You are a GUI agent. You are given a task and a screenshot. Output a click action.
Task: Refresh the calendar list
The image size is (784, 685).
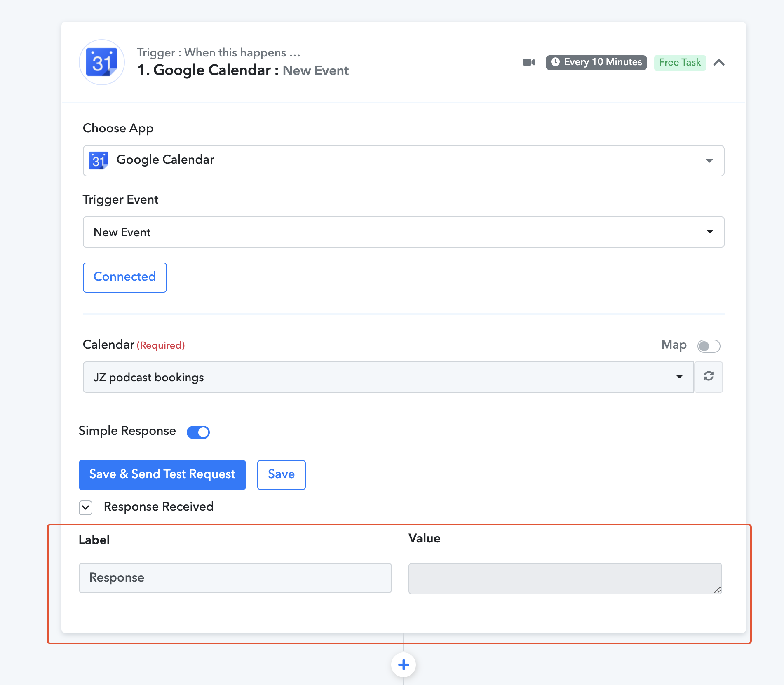click(x=709, y=376)
